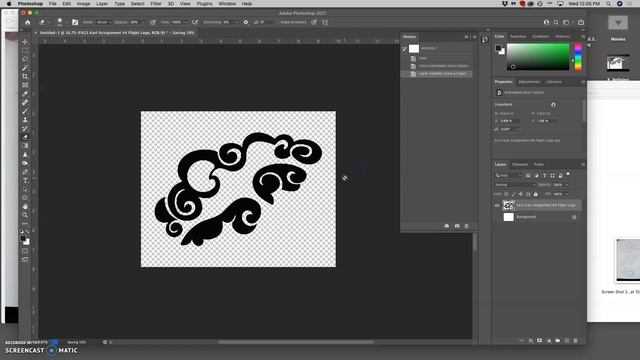The image size is (640, 360).
Task: Select the Eyedropper tool
Action: coord(25,94)
